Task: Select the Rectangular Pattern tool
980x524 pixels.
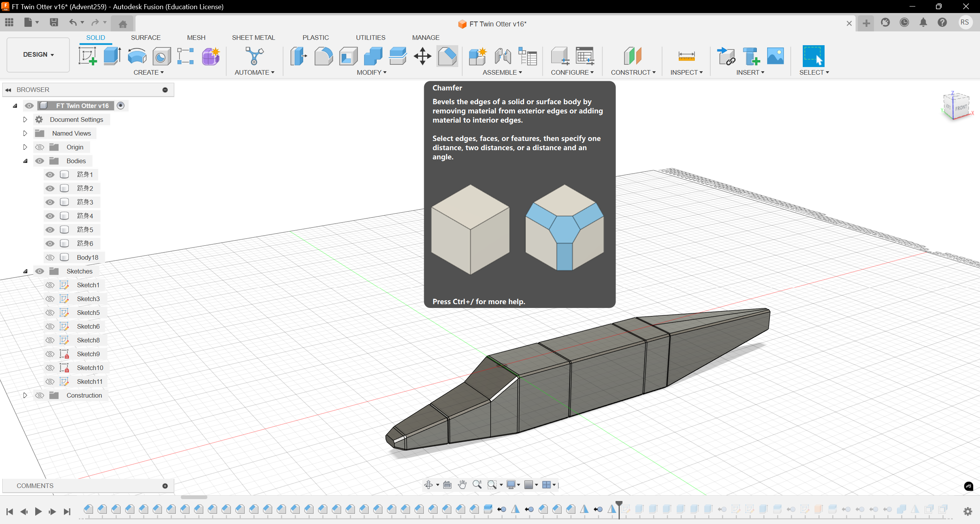Action: pyautogui.click(x=186, y=56)
